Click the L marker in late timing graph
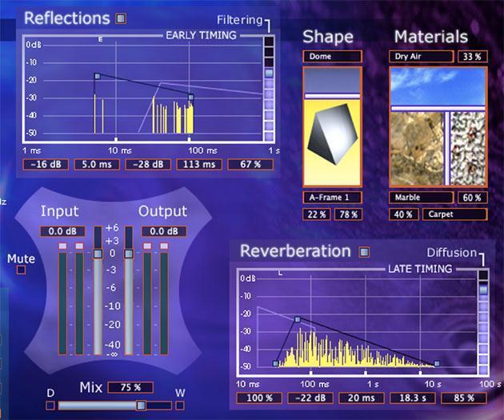This screenshot has height=420, width=504. [280, 273]
